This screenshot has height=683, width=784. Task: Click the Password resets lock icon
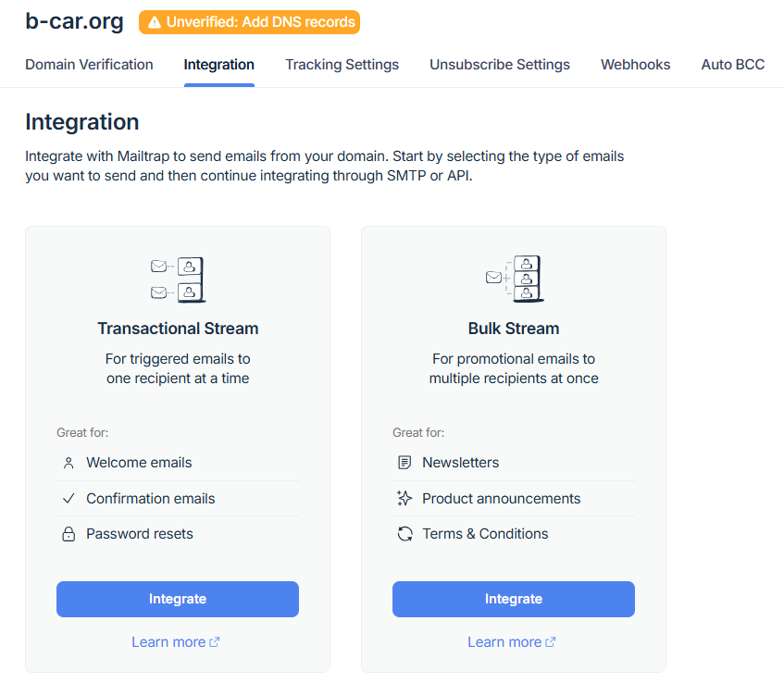coord(68,534)
